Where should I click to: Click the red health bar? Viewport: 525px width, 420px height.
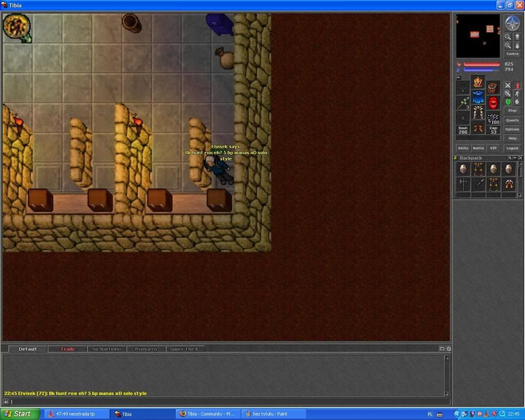click(x=482, y=64)
